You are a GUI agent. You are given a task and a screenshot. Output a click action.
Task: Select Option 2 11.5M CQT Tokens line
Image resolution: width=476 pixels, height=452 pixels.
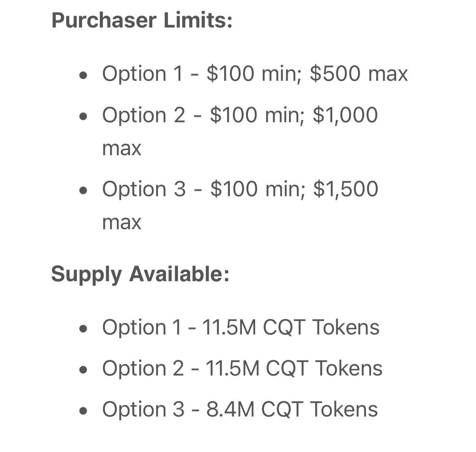(x=242, y=369)
